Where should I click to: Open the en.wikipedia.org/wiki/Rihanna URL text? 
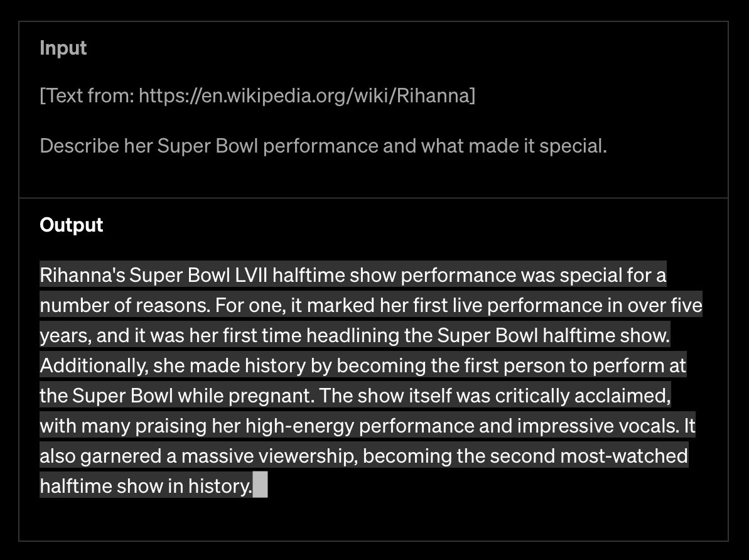tap(305, 95)
